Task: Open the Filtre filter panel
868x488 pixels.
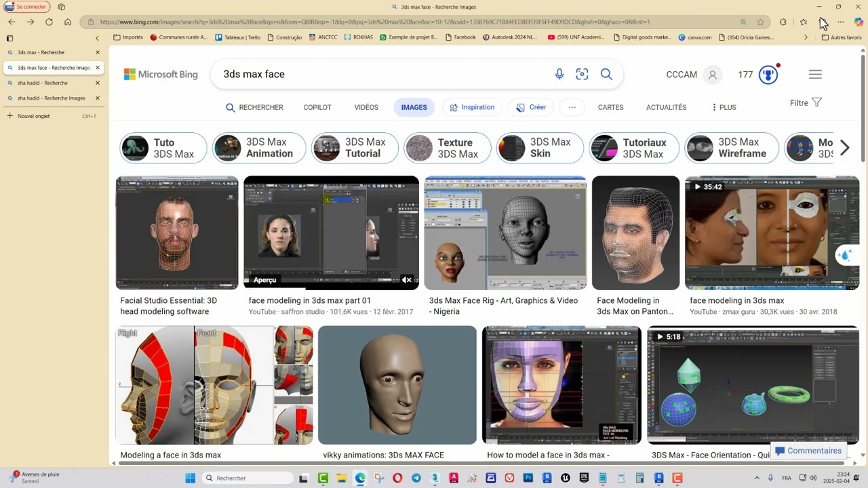Action: 806,103
